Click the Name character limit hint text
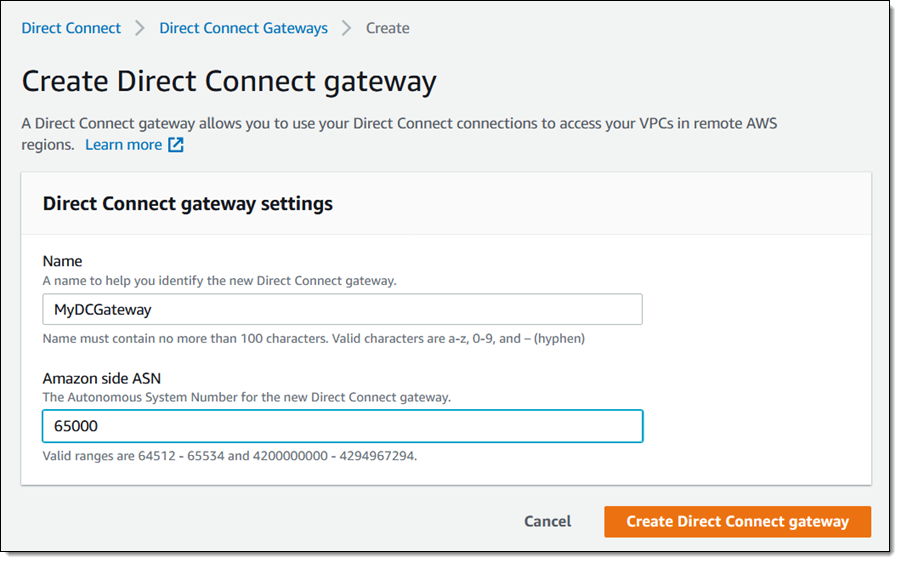 tap(313, 339)
